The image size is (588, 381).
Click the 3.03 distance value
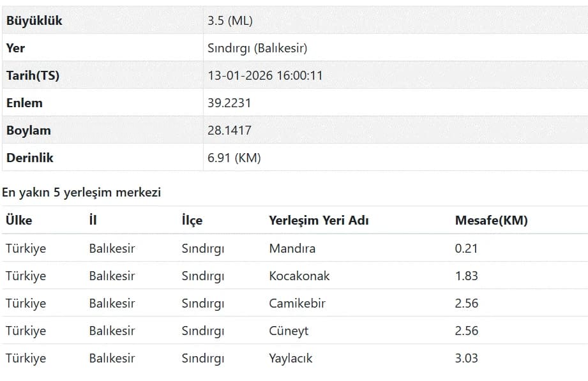coord(467,358)
